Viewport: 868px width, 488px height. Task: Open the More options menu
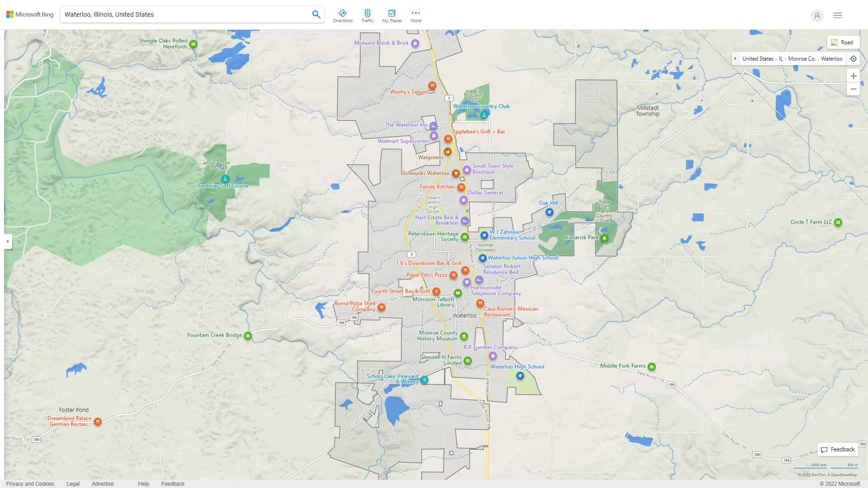click(x=415, y=16)
